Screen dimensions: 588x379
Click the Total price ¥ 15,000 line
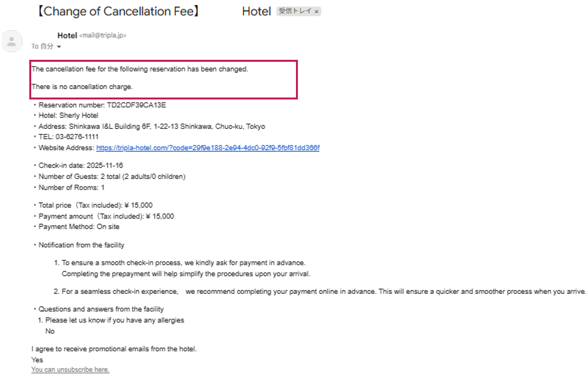tap(95, 205)
